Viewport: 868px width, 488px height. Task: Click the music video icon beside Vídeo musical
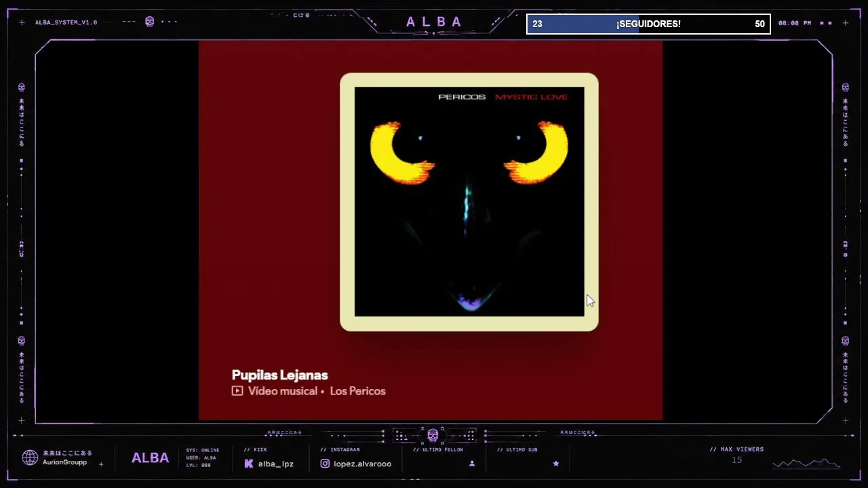coord(237,391)
